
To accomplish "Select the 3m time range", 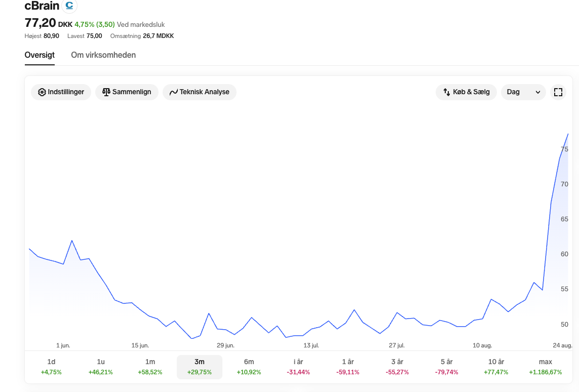I will [x=200, y=367].
